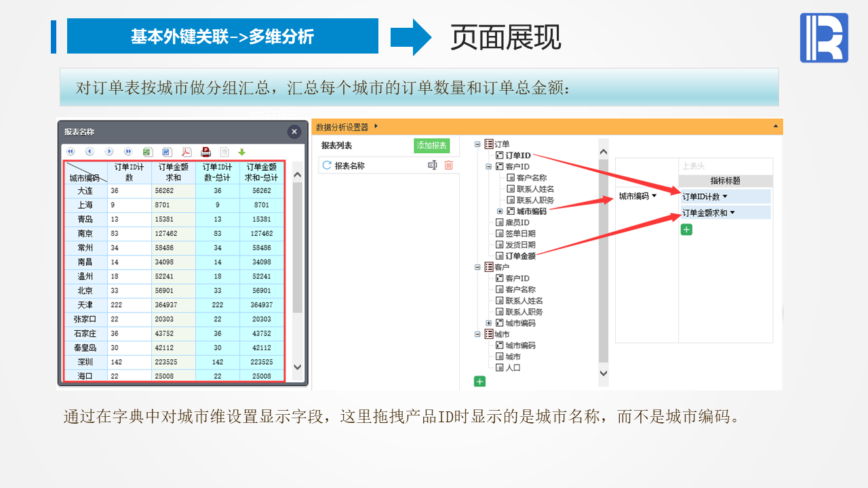Open the 订单金额求和 indicator dropdown
The width and height of the screenshot is (868, 488).
(732, 213)
